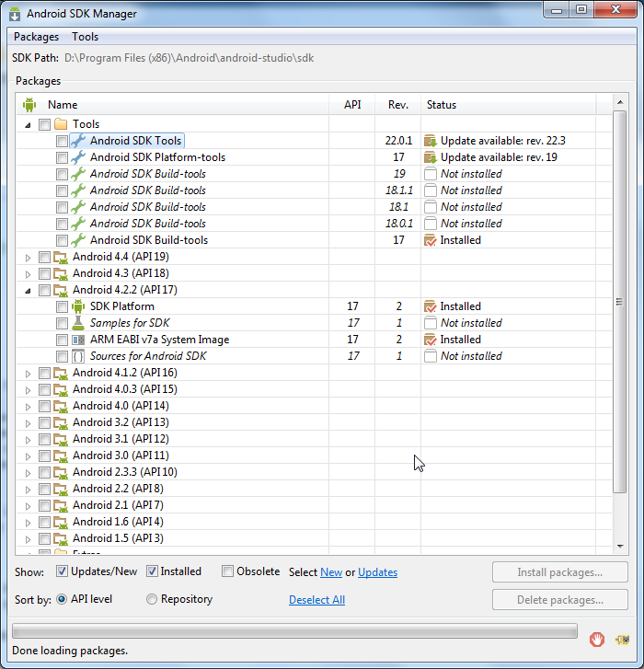Click the Rev. column header

[398, 105]
